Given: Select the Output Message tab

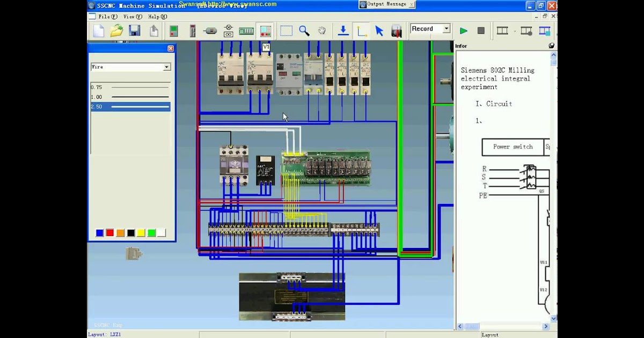Looking at the screenshot, I should coord(386,4).
